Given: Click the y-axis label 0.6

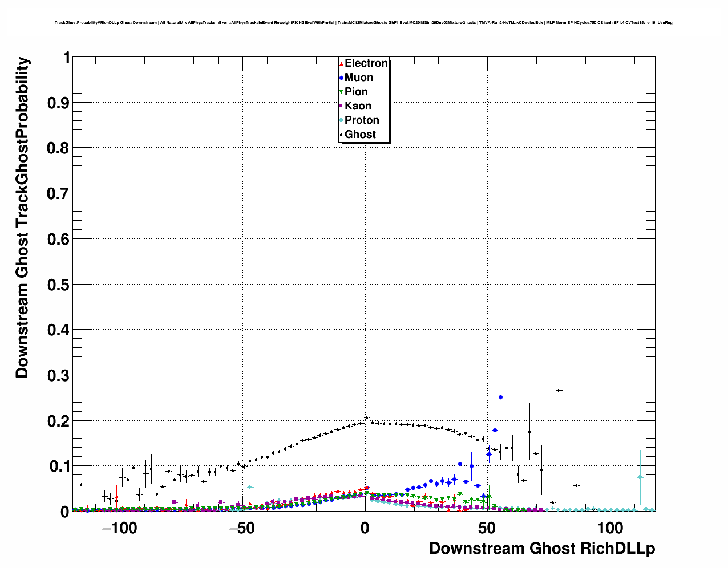Looking at the screenshot, I should coord(59,239).
